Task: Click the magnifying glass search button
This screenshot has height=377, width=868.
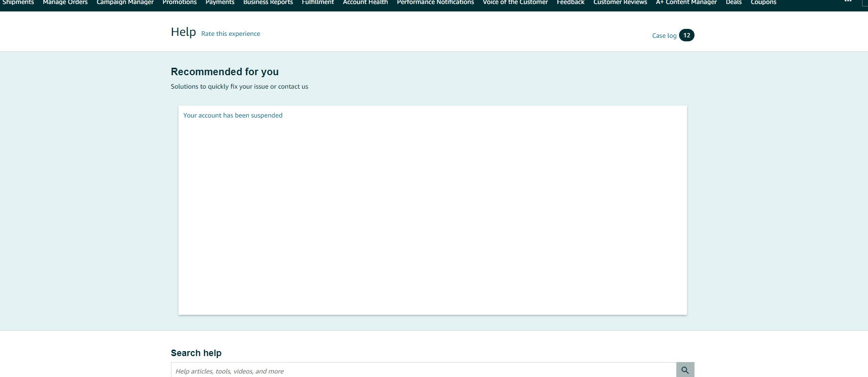Action: pyautogui.click(x=685, y=370)
